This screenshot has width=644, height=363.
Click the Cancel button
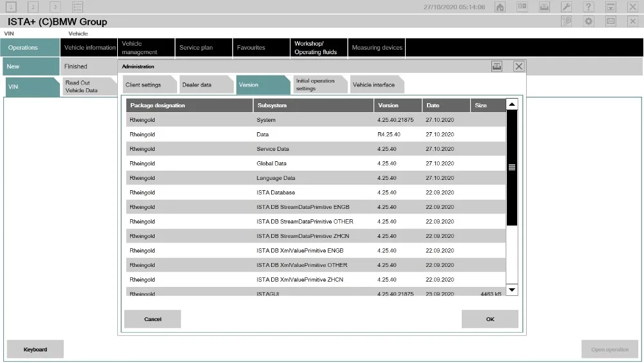point(153,319)
